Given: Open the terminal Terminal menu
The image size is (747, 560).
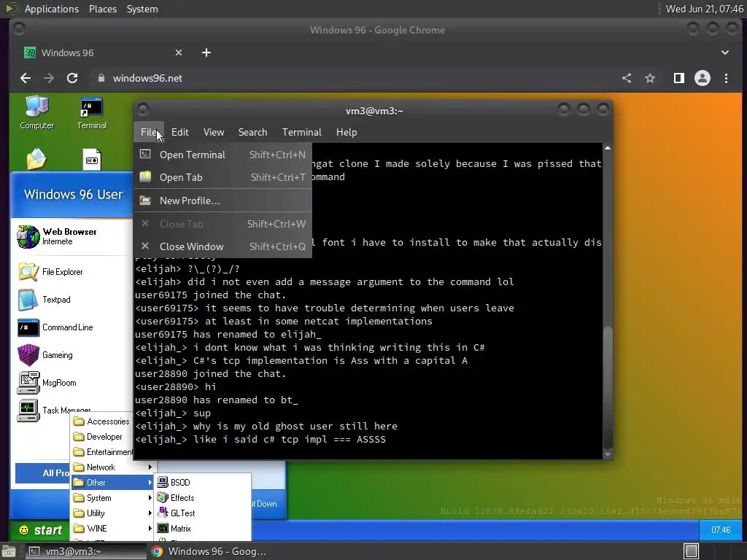Looking at the screenshot, I should coord(301,132).
